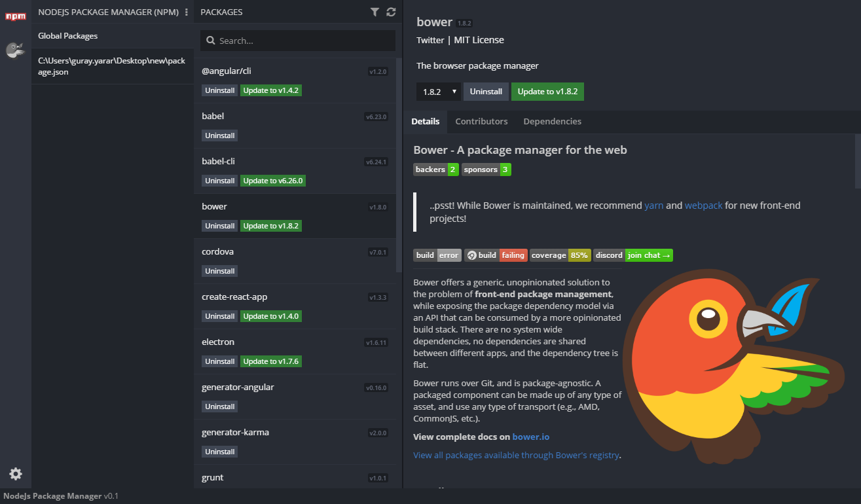The image size is (861, 504).
Task: Switch to the Dependencies tab
Action: coord(553,122)
